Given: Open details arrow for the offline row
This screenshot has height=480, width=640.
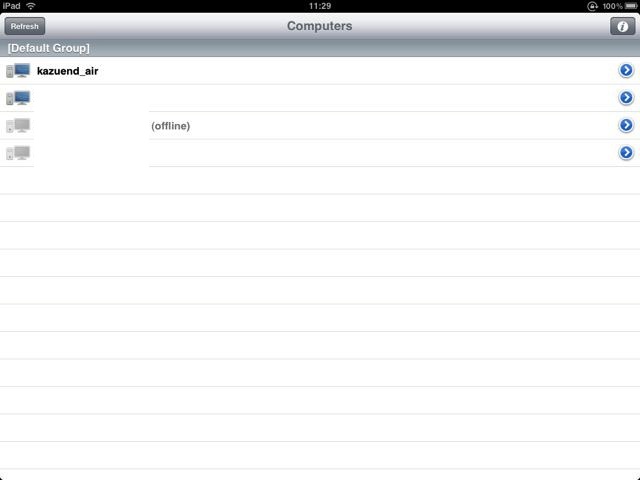Looking at the screenshot, I should click(x=626, y=125).
